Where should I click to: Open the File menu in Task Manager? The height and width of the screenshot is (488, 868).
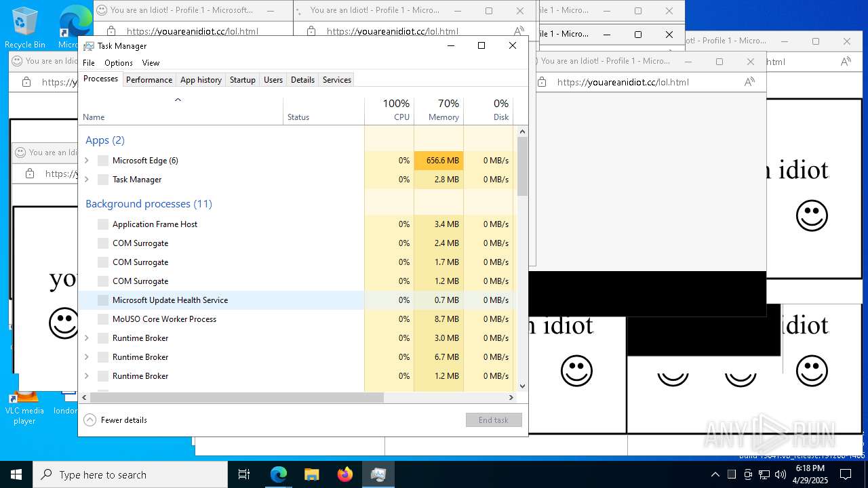pos(89,63)
